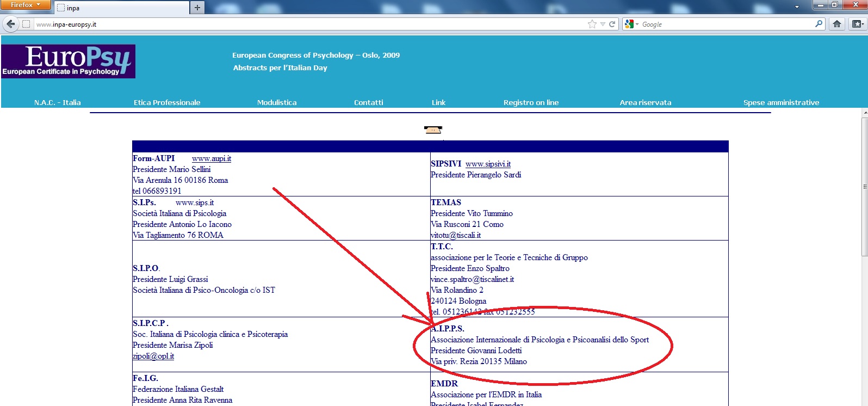This screenshot has width=868, height=406.
Task: Click the EuroPsy logo banner
Action: pos(68,61)
